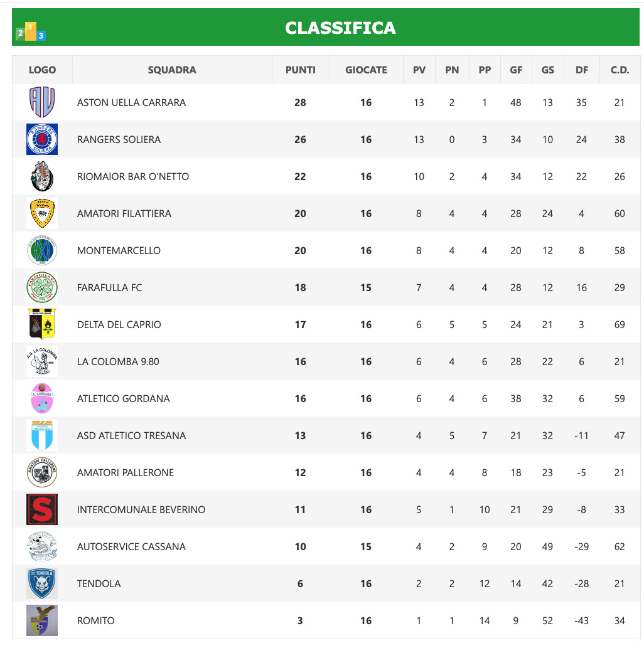Screen dimensions: 644x648
Task: Click the SQUADRA column header
Action: (172, 70)
